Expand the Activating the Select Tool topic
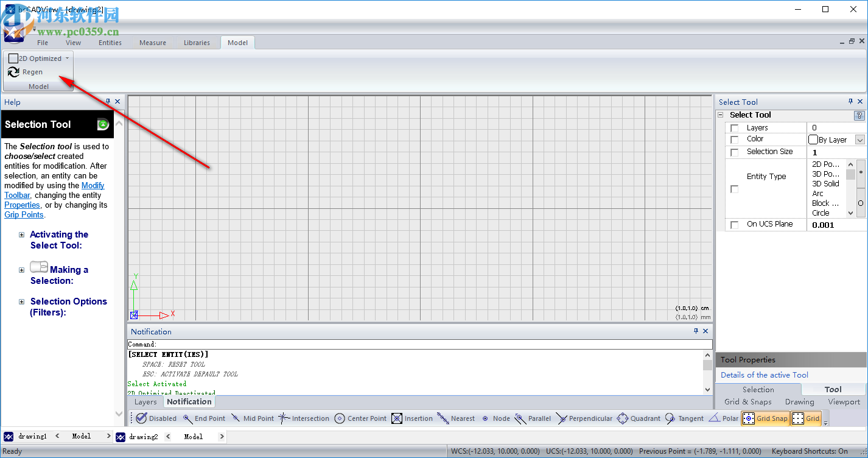868x458 pixels. click(x=22, y=234)
